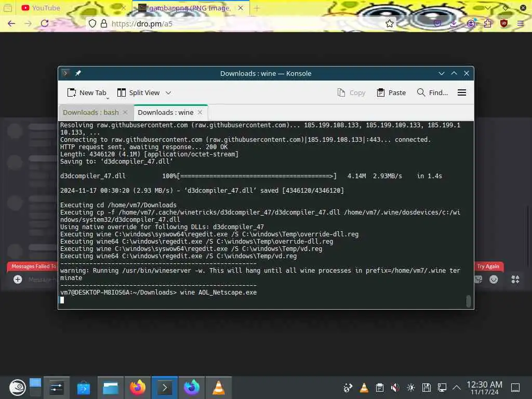Open the clipboard tray icon
Viewport: 532px width, 399px height.
coord(380,388)
